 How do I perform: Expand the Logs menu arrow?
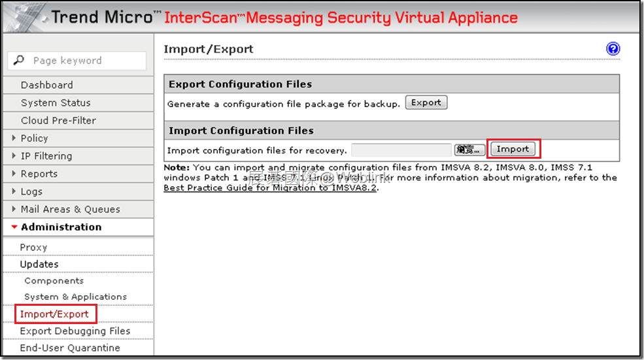[x=14, y=191]
